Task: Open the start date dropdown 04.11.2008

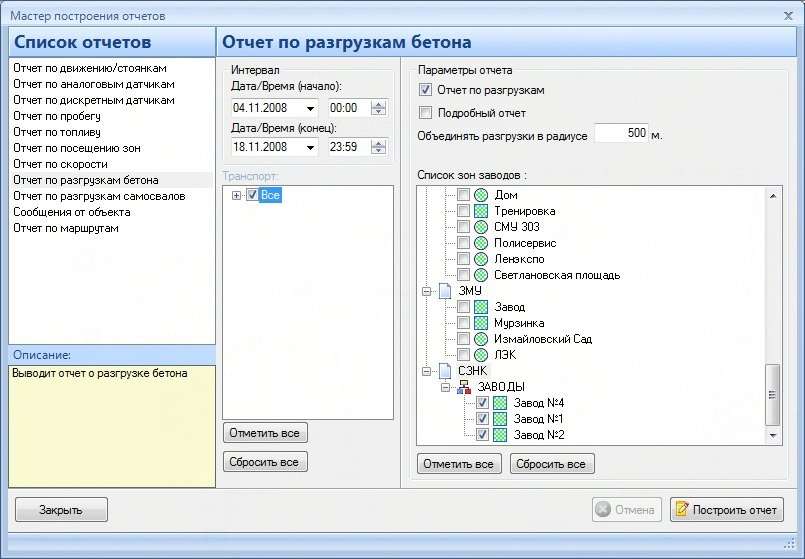Action: (310, 108)
